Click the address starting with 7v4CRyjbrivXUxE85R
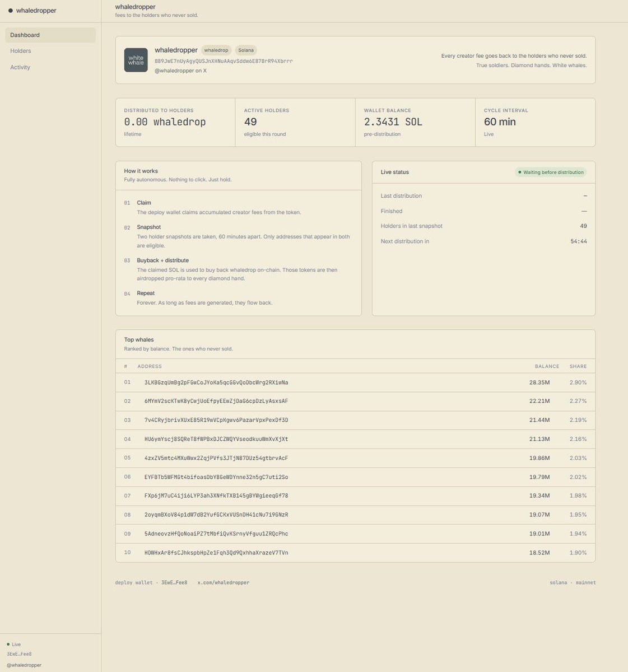628x672 pixels. pos(216,420)
